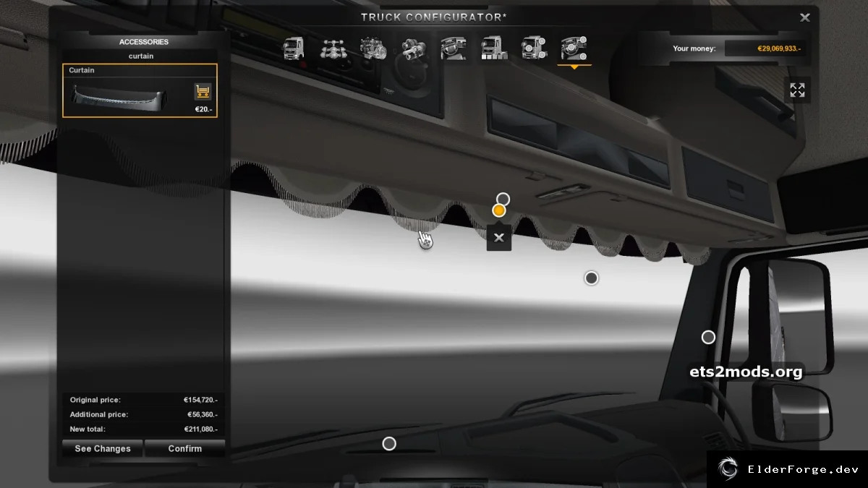
Task: Remove the accessory with the X button below the orange slot
Action: coord(498,238)
